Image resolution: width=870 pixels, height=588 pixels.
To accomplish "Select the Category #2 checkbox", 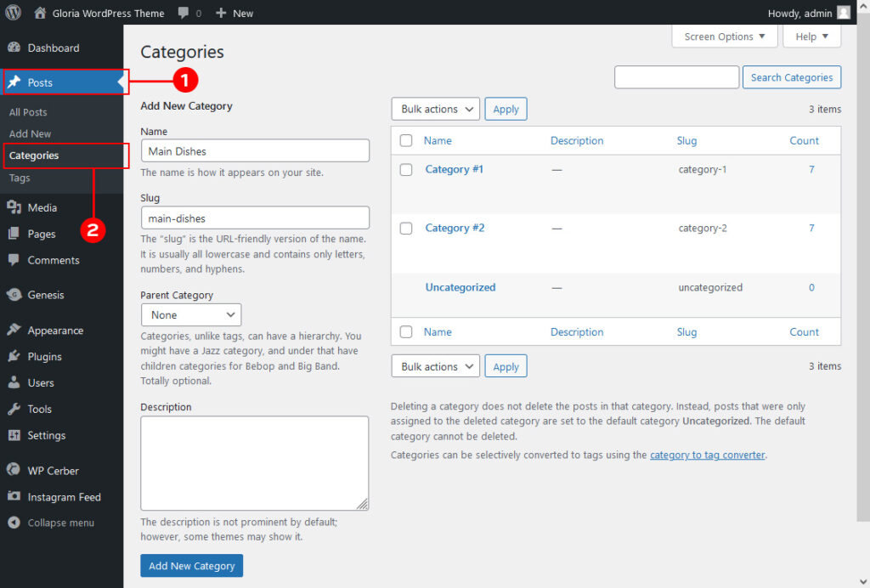I will [405, 228].
